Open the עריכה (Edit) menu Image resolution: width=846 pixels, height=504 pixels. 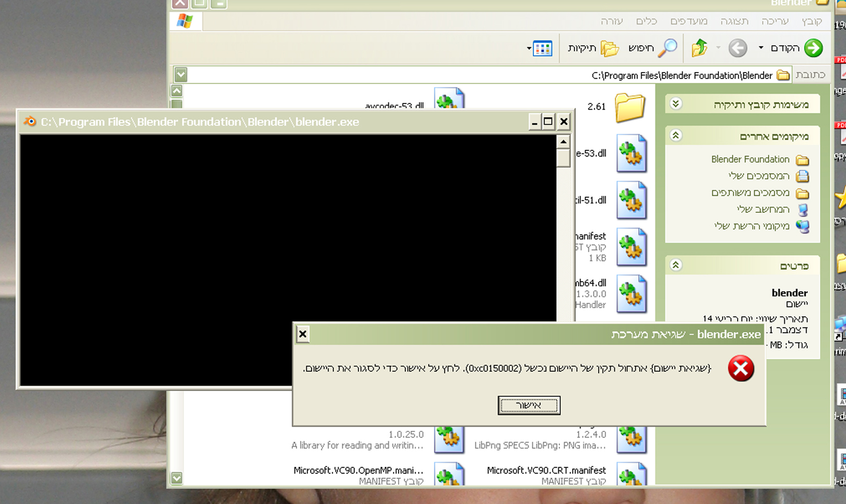[x=775, y=21]
